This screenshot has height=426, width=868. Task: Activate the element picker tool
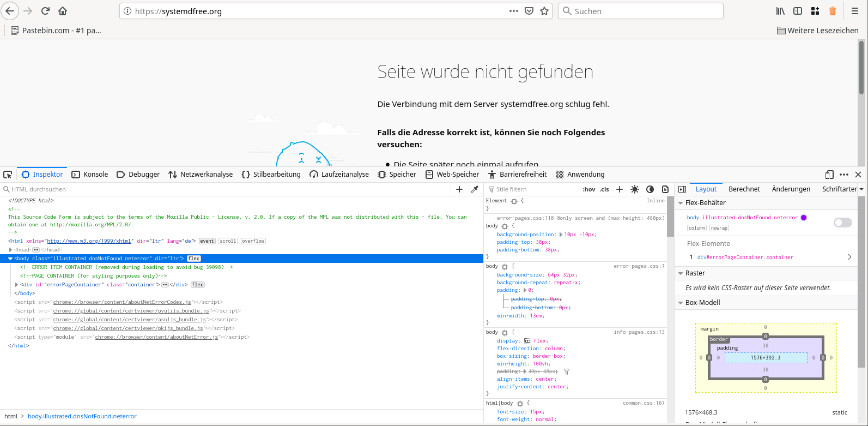pyautogui.click(x=8, y=175)
